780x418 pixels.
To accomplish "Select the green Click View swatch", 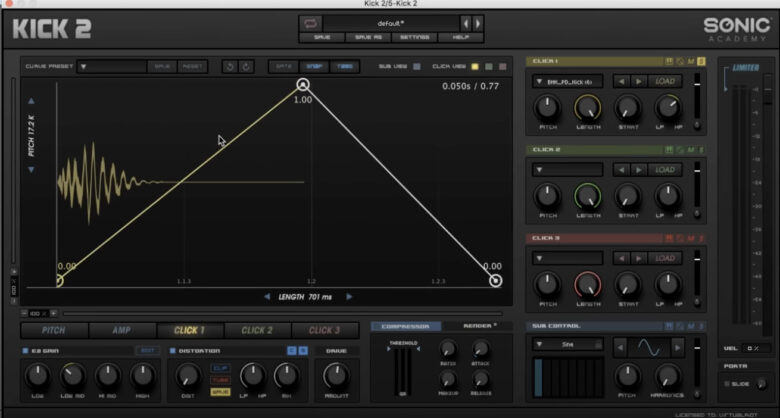I will pyautogui.click(x=489, y=66).
